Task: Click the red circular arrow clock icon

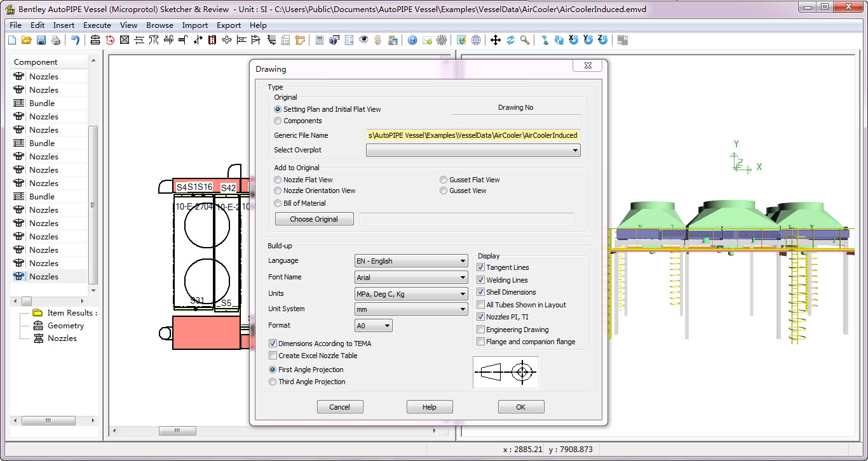Action: click(x=110, y=40)
